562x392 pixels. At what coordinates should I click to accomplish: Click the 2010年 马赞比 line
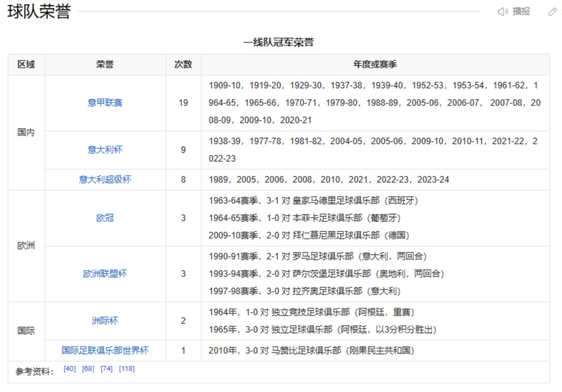tap(311, 351)
